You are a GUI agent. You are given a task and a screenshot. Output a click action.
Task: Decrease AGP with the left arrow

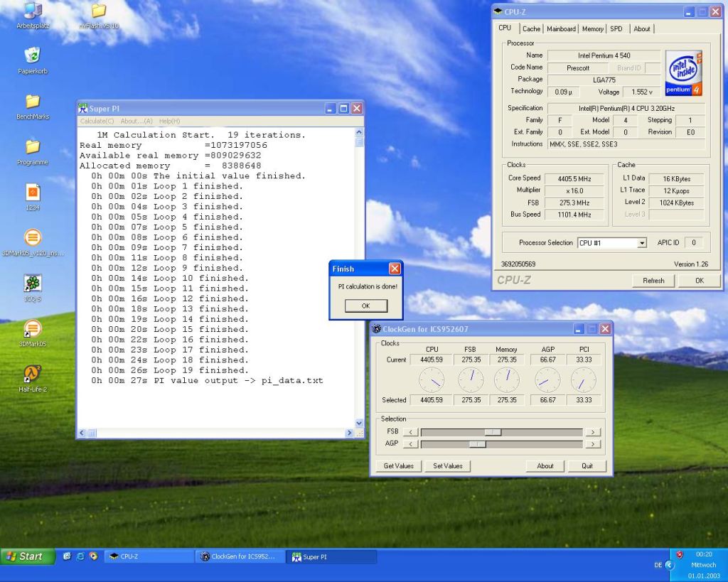410,444
